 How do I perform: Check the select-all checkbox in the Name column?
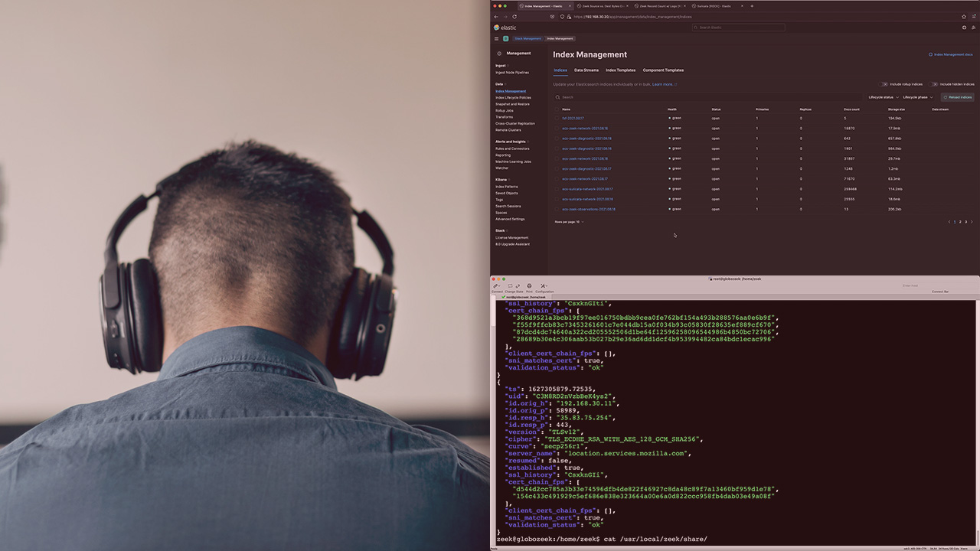point(557,109)
